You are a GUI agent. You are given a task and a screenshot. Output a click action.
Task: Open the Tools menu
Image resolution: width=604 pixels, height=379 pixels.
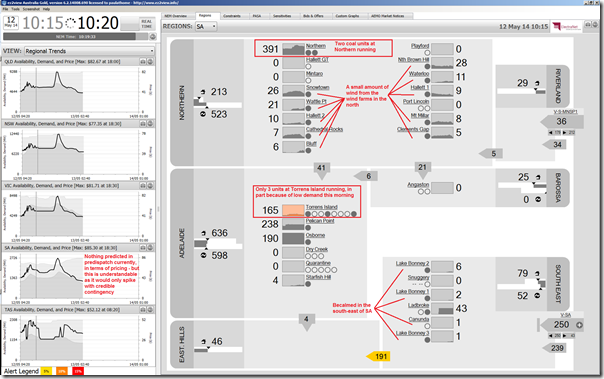(15, 9)
